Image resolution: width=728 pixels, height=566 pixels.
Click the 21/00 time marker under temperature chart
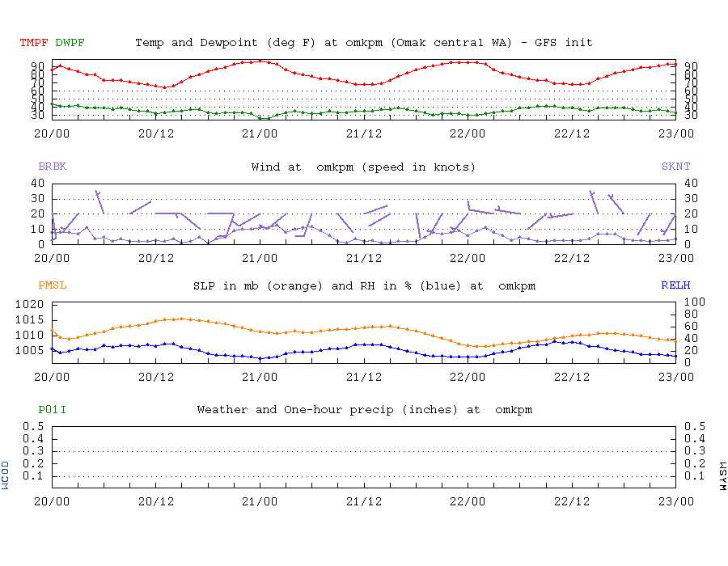(260, 133)
